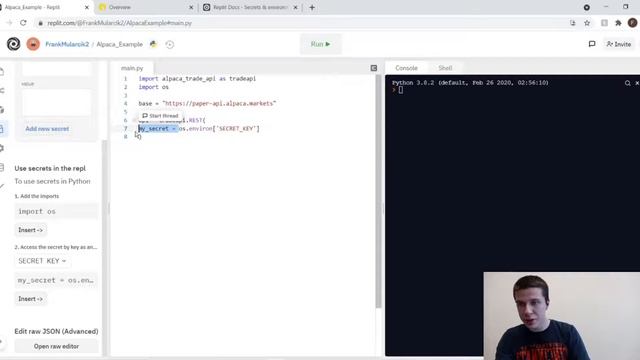640x360 pixels.
Task: Open the browser extensions puzzle icon
Action: (x=618, y=23)
